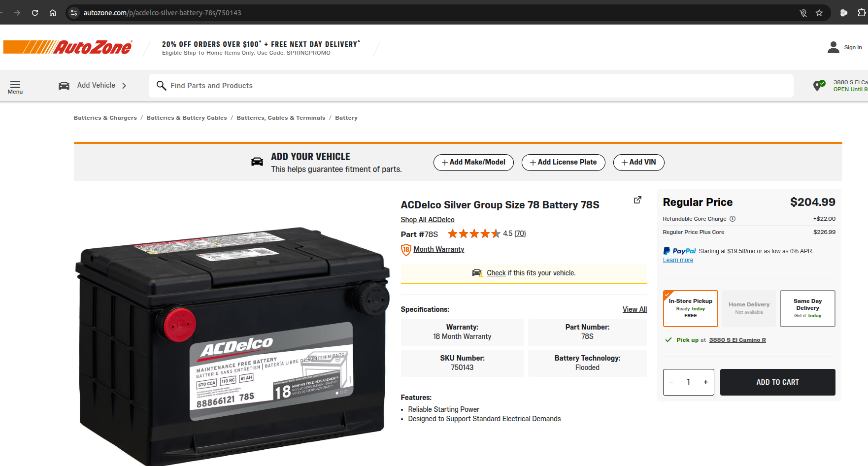This screenshot has width=868, height=466.
Task: Open the 3880 S El Camino R store link
Action: [737, 340]
